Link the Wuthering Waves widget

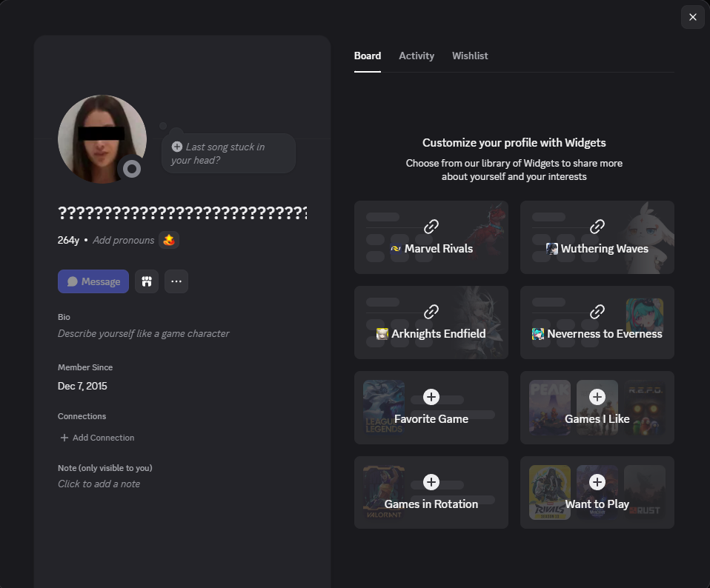[x=597, y=238]
